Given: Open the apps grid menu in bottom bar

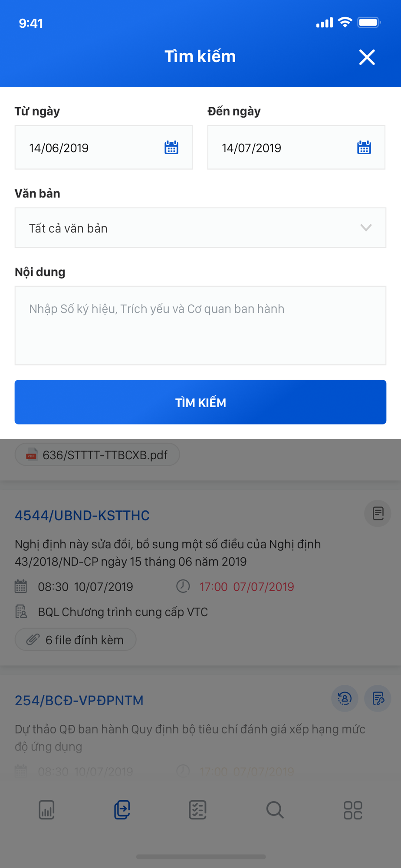Looking at the screenshot, I should pos(353,810).
